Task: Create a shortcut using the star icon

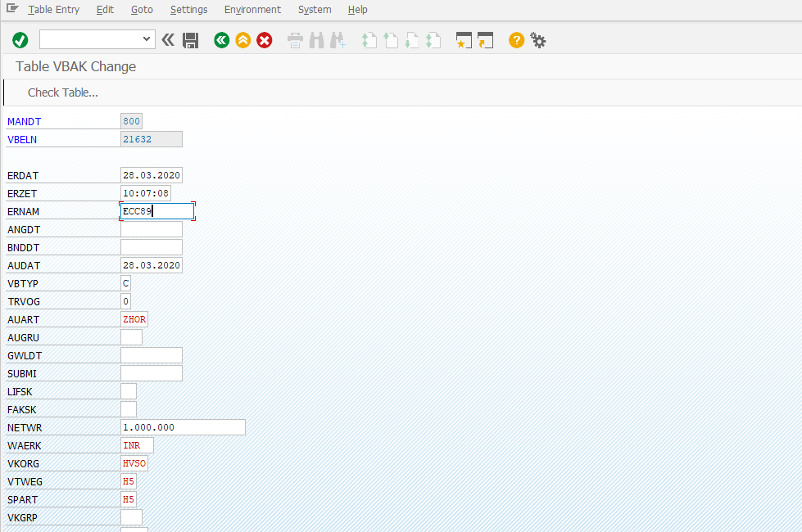Action: [464, 39]
